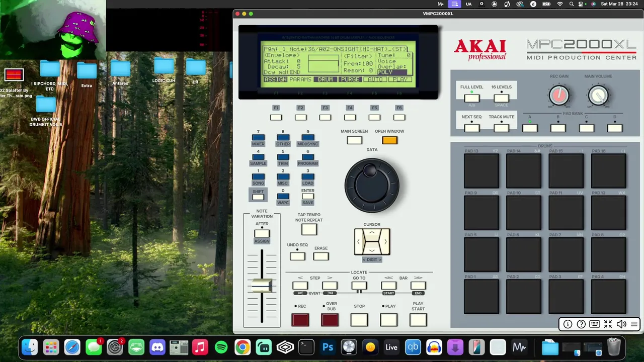
Task: Open Trash in the Dock
Action: [614, 347]
